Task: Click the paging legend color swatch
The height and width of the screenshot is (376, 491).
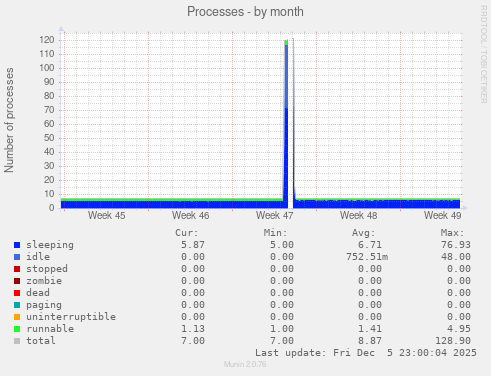Action: (17, 305)
